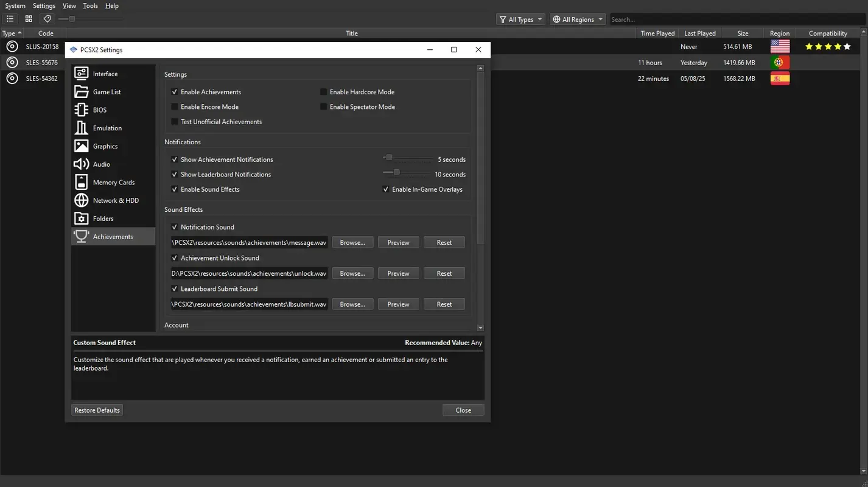The image size is (868, 487).
Task: Open the Tools menu
Action: [x=90, y=5]
